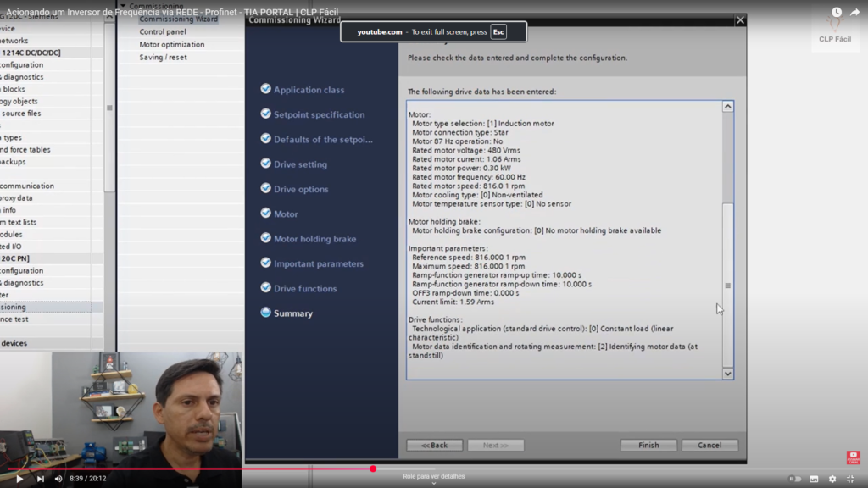Turn on subtitles in the player
This screenshot has height=488, width=868.
[814, 479]
